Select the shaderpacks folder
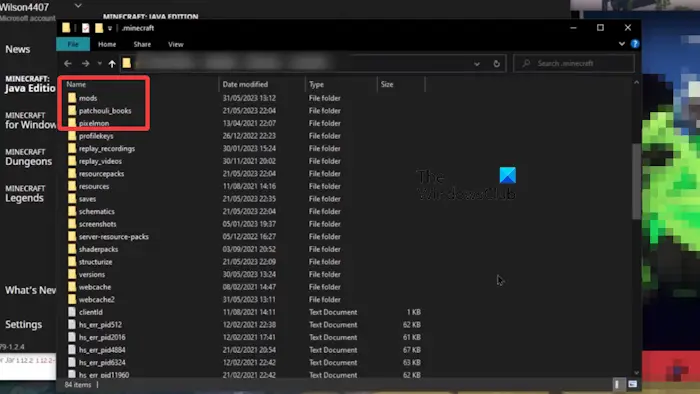The image size is (700, 394). pyautogui.click(x=98, y=249)
